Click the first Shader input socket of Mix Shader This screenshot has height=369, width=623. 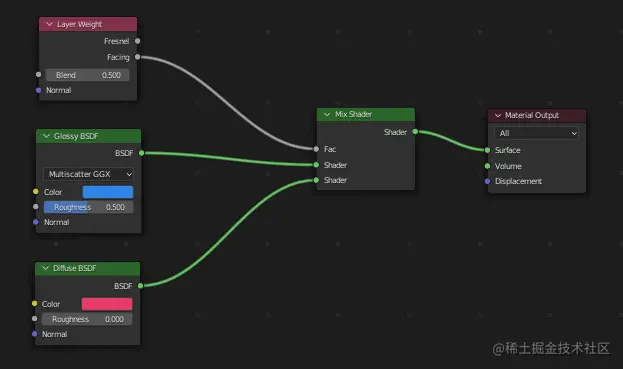[316, 164]
